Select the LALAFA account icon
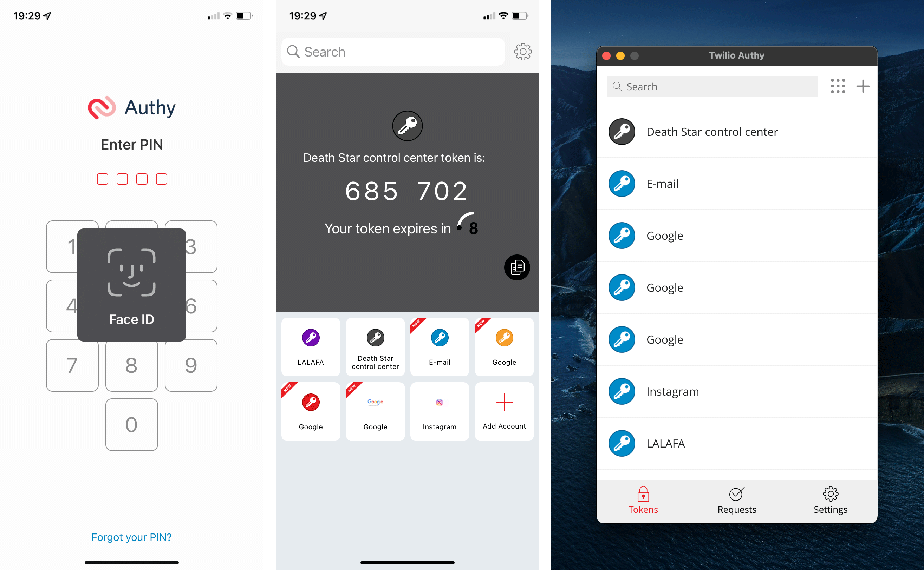The width and height of the screenshot is (924, 570). click(310, 337)
